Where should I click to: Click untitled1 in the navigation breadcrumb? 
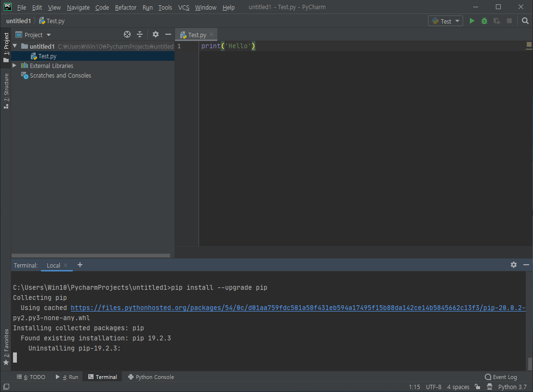18,21
